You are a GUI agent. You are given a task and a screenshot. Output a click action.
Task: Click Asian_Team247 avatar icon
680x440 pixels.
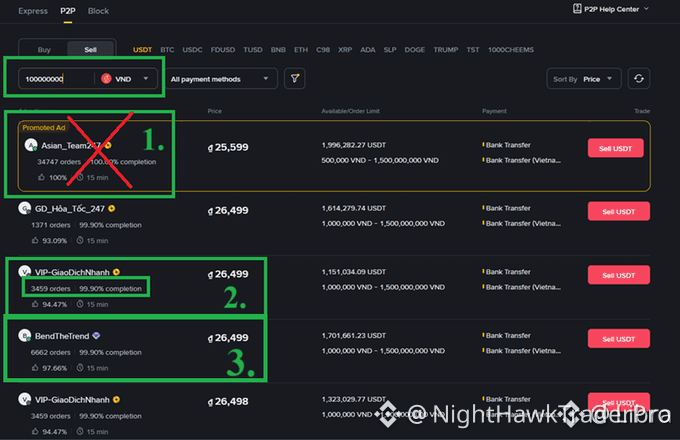click(31, 145)
